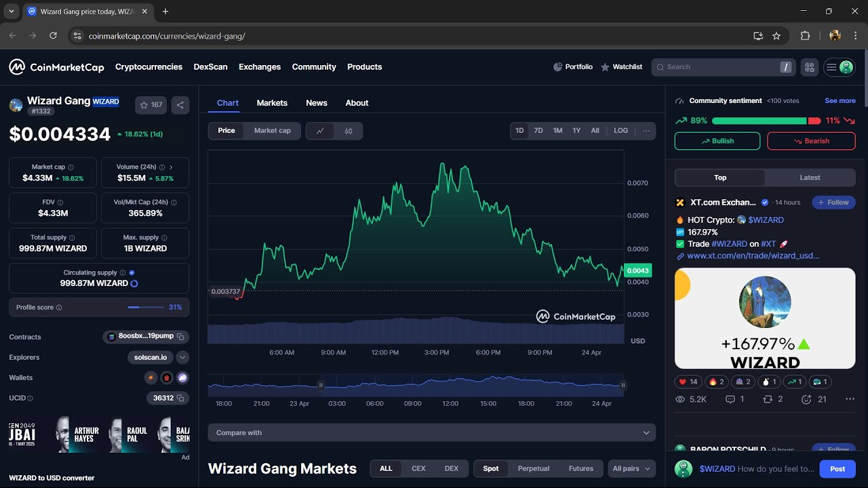Open See more sentiment link

pyautogui.click(x=840, y=100)
